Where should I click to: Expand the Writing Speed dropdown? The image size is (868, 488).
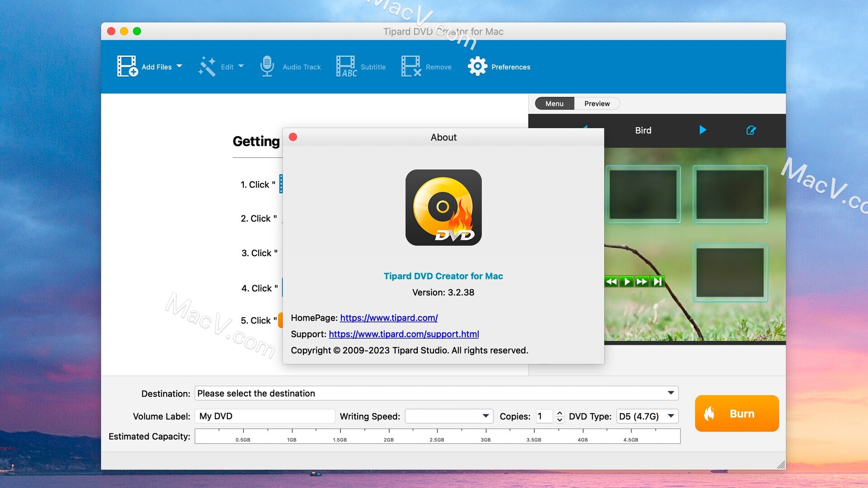tap(486, 416)
